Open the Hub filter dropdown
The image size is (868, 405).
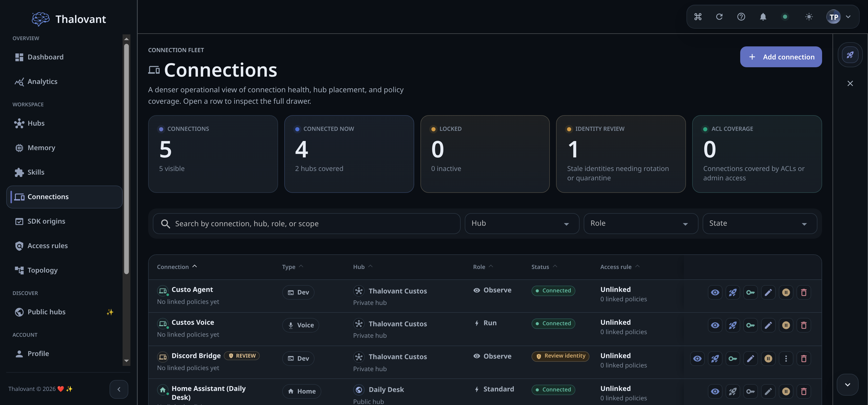tap(522, 224)
